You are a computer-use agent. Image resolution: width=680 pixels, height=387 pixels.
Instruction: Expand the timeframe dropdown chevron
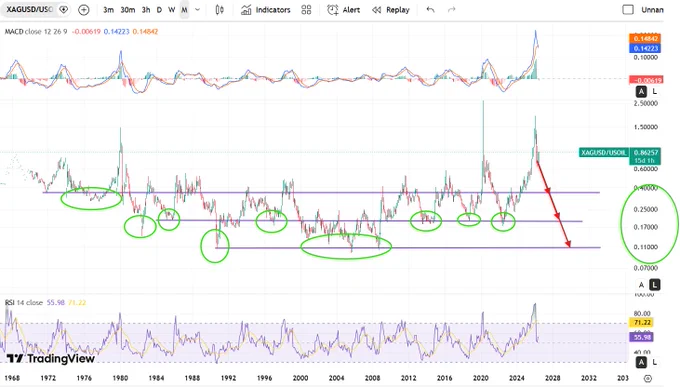[197, 10]
